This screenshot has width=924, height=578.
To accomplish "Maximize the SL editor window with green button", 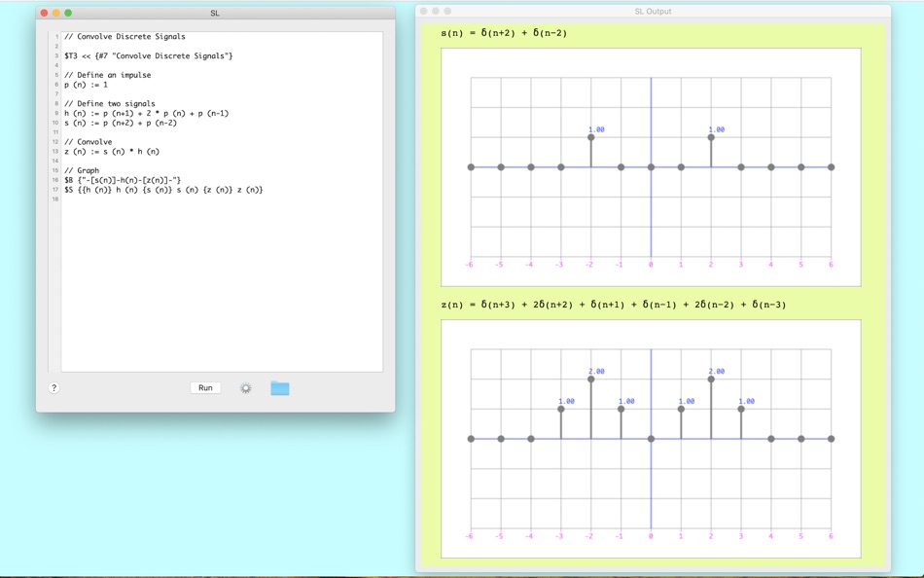I will click(68, 13).
